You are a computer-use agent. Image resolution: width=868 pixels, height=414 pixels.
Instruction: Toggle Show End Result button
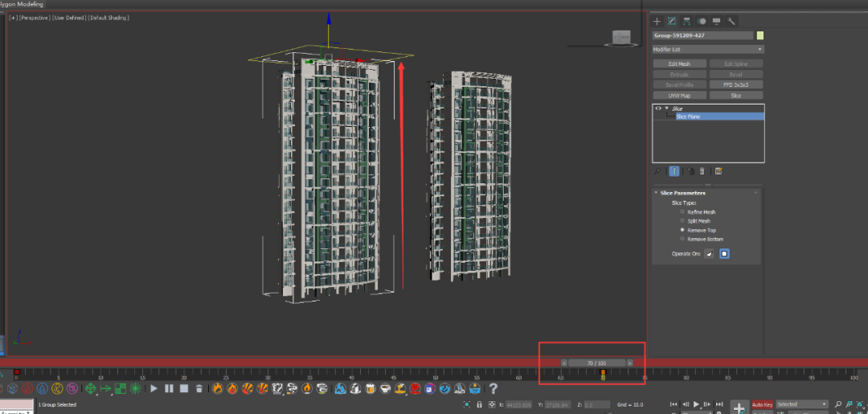click(x=674, y=171)
